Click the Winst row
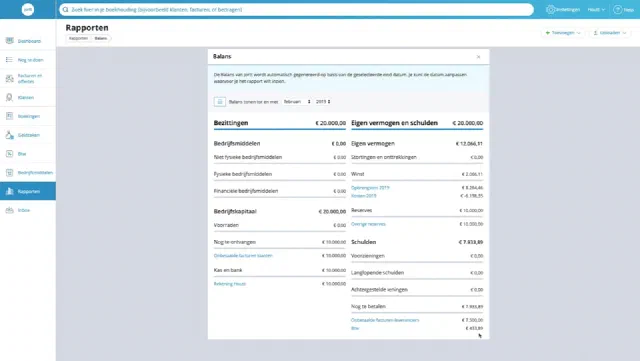640x361 pixels. point(417,174)
